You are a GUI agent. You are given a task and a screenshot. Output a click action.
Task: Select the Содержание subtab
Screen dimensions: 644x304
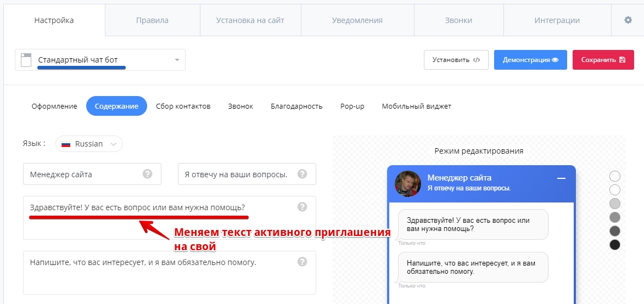(x=116, y=106)
